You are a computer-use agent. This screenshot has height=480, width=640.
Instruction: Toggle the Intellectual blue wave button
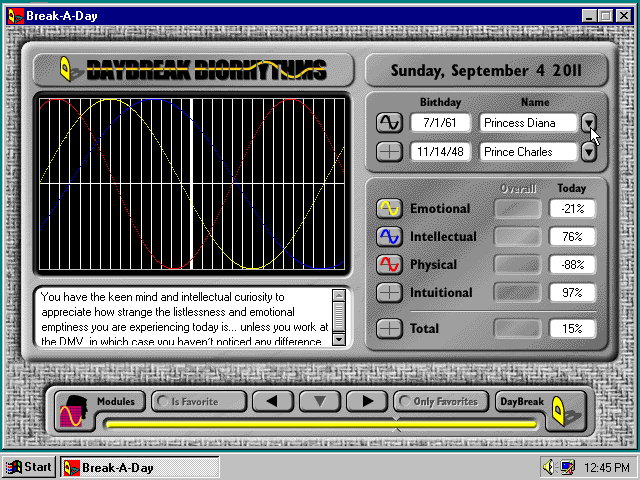pos(389,237)
